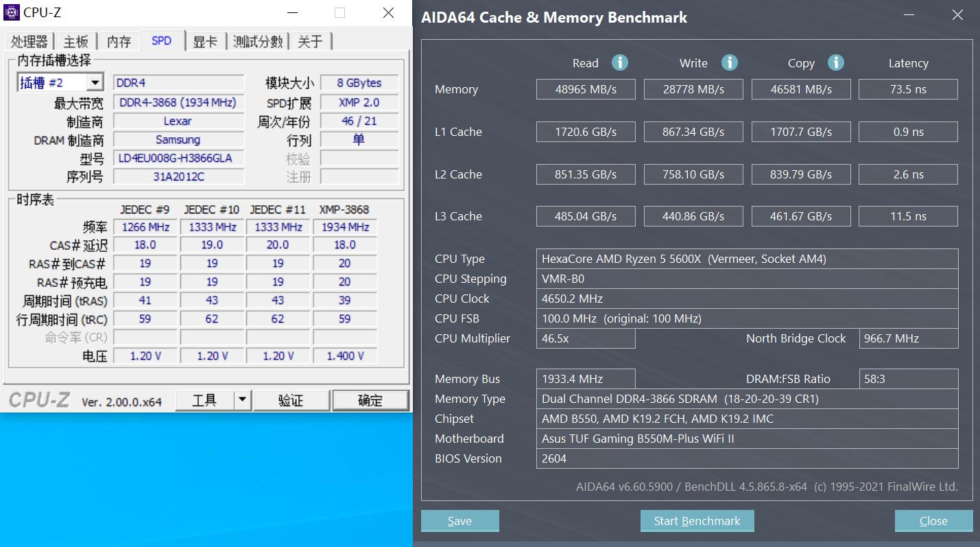
Task: Switch to the 主板 mainboard tab
Action: [75, 41]
